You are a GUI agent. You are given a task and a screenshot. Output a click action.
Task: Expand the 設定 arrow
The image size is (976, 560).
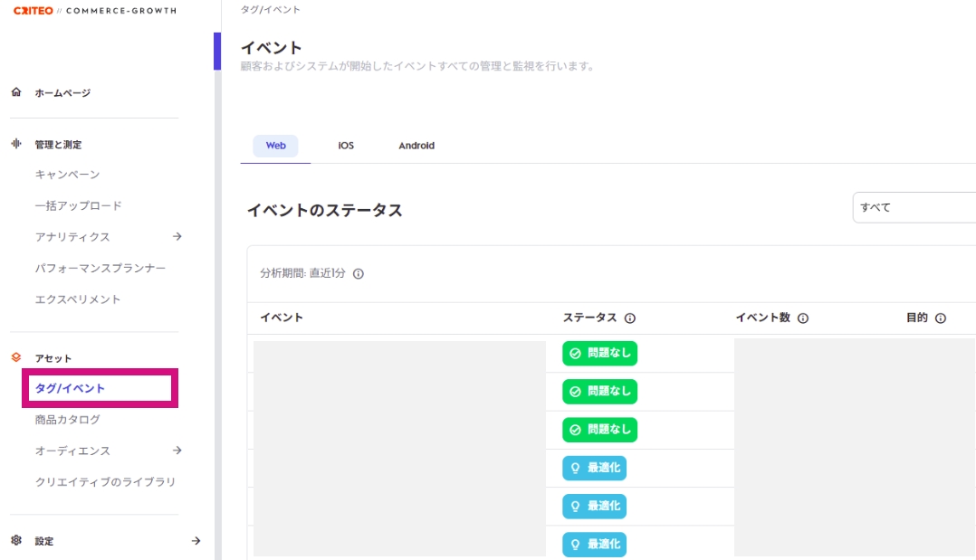(x=196, y=541)
